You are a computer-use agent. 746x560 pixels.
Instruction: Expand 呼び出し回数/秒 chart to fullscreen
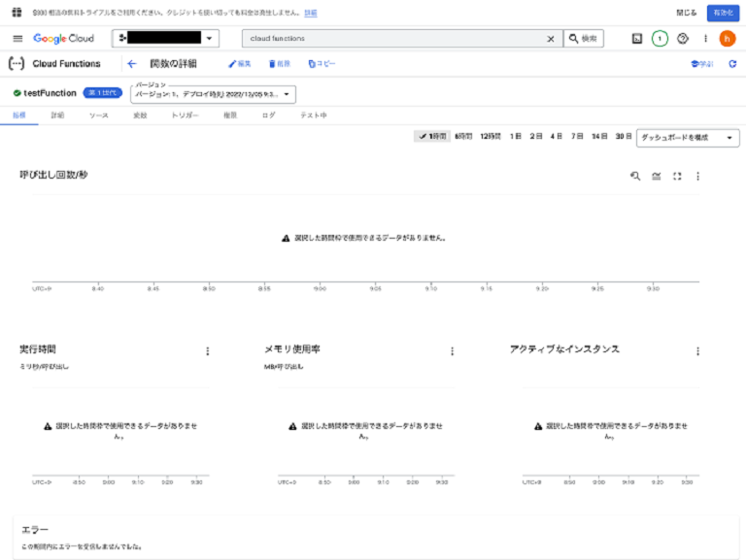677,177
